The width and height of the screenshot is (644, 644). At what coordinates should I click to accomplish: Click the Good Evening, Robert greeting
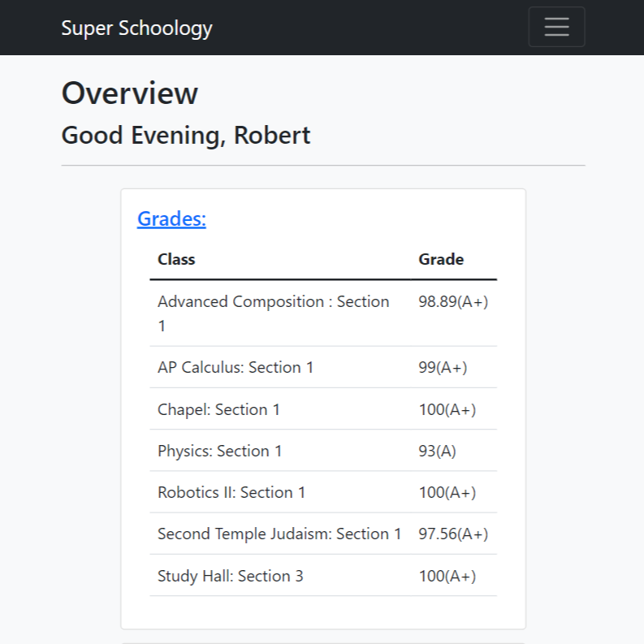(186, 135)
